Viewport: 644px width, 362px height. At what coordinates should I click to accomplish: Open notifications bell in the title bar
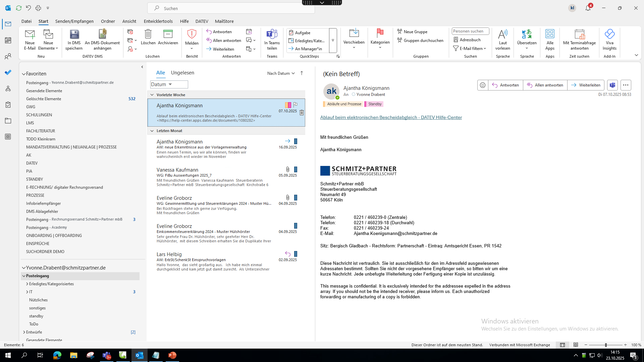pyautogui.click(x=588, y=8)
